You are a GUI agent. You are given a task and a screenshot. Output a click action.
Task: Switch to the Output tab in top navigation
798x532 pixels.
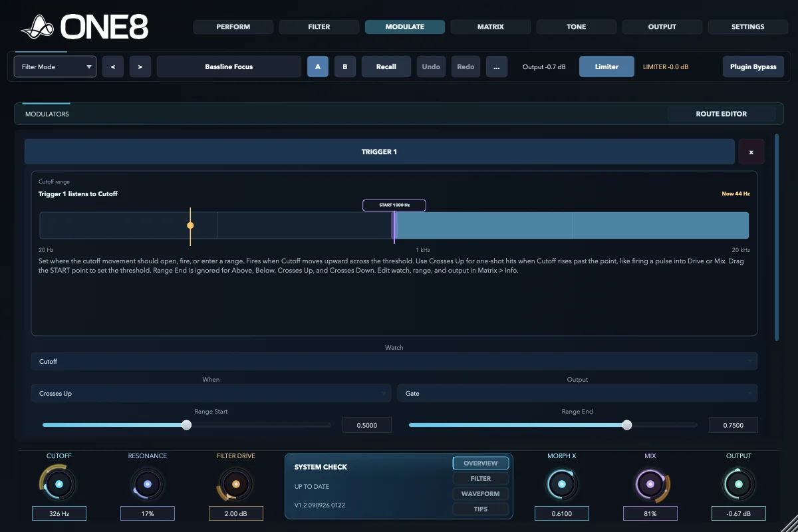(x=662, y=27)
